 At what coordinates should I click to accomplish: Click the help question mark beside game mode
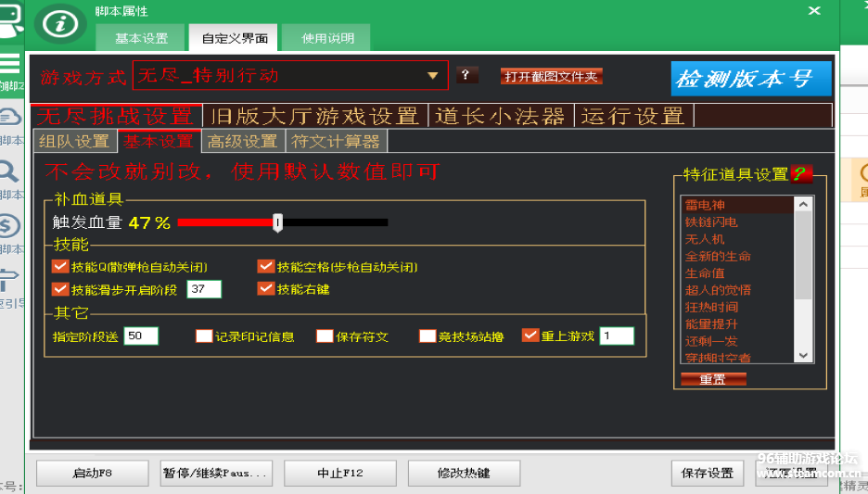tap(468, 76)
